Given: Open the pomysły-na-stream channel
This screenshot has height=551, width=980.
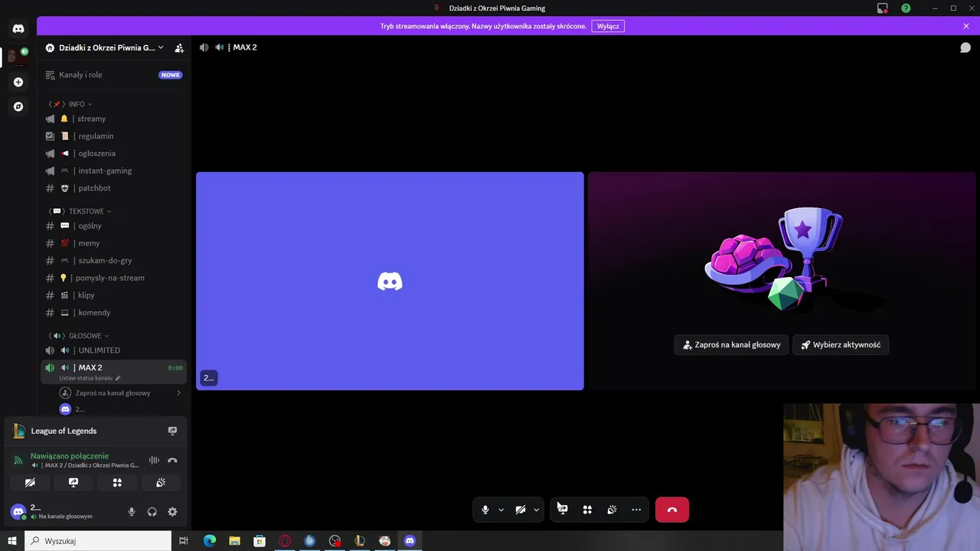Looking at the screenshot, I should click(114, 278).
